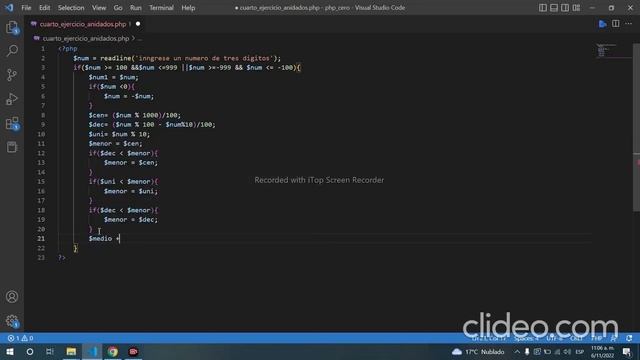Open the editor More Actions ellipsis
The image size is (640, 360).
click(629, 24)
